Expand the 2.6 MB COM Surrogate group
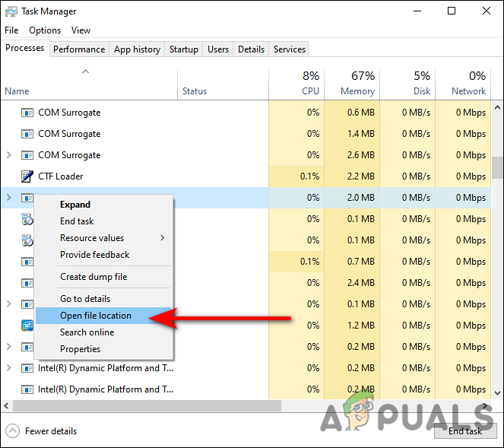 pyautogui.click(x=9, y=155)
